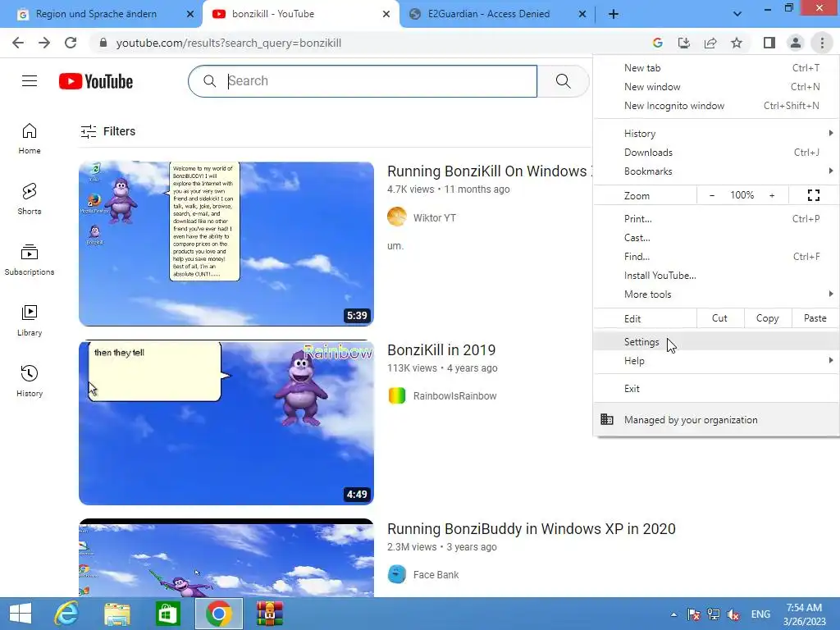Click the YouTube logo
The width and height of the screenshot is (840, 630).
(x=96, y=81)
